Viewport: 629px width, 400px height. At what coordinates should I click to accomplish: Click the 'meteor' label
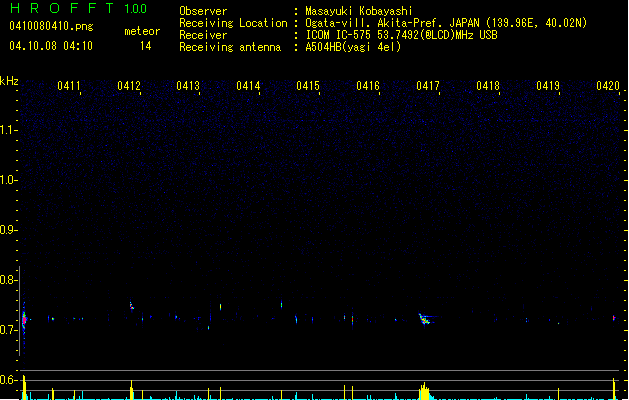click(x=142, y=31)
